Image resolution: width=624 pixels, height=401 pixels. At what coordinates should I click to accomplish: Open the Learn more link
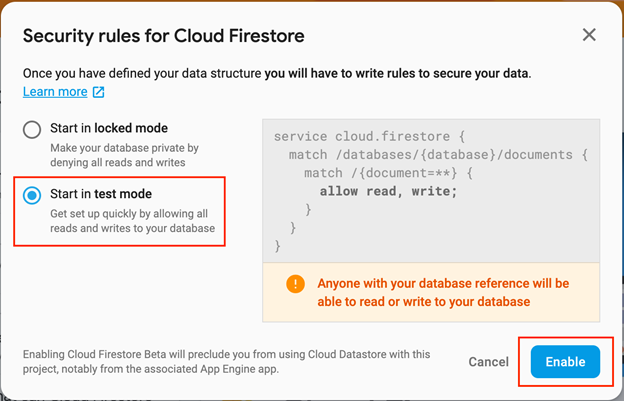pos(55,92)
